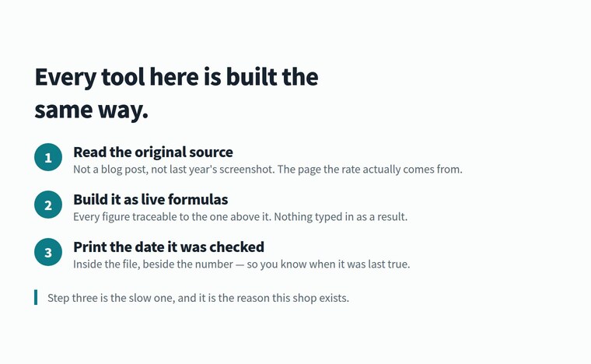Click 'The page the rate actually comes from.'

[369, 170]
